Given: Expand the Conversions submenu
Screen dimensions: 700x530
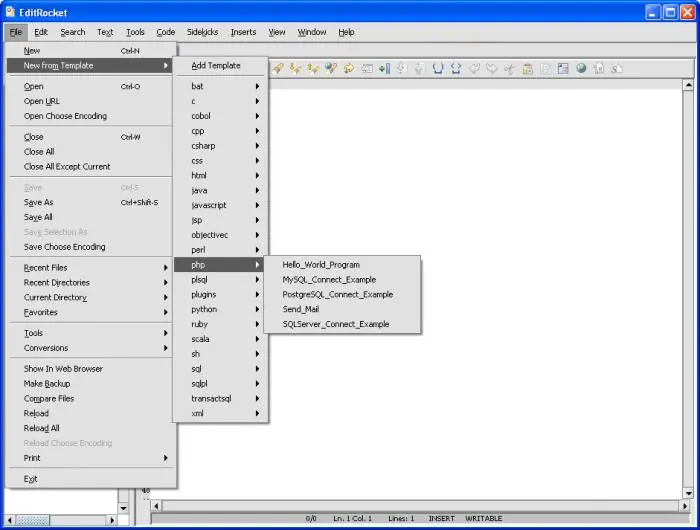Looking at the screenshot, I should (91, 348).
